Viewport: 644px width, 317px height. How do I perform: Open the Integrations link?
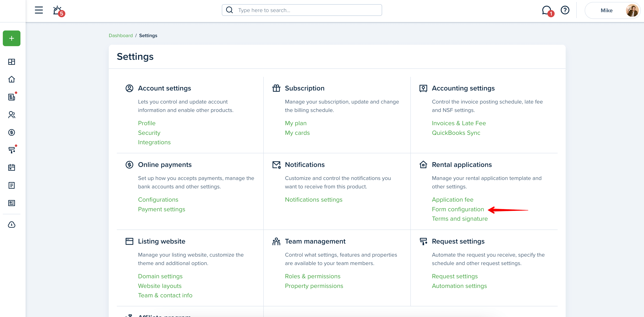(x=154, y=142)
